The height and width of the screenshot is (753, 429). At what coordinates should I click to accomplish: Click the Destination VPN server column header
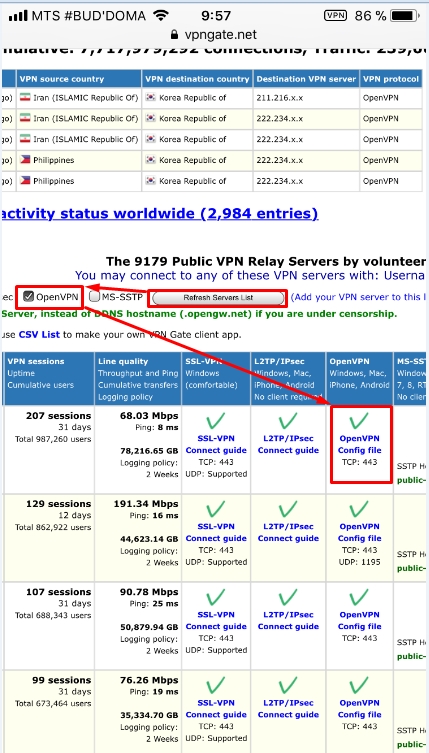(306, 79)
